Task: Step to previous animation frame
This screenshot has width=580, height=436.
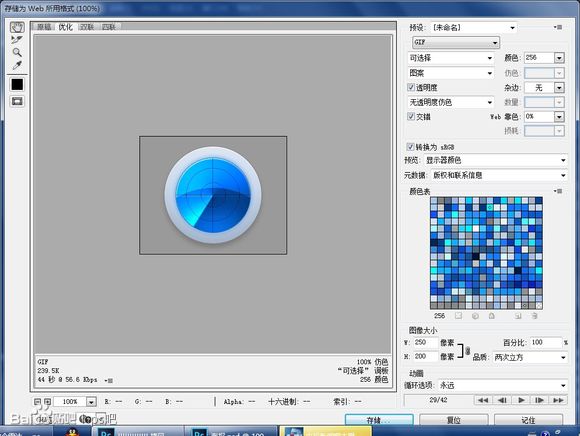Action: [x=502, y=400]
